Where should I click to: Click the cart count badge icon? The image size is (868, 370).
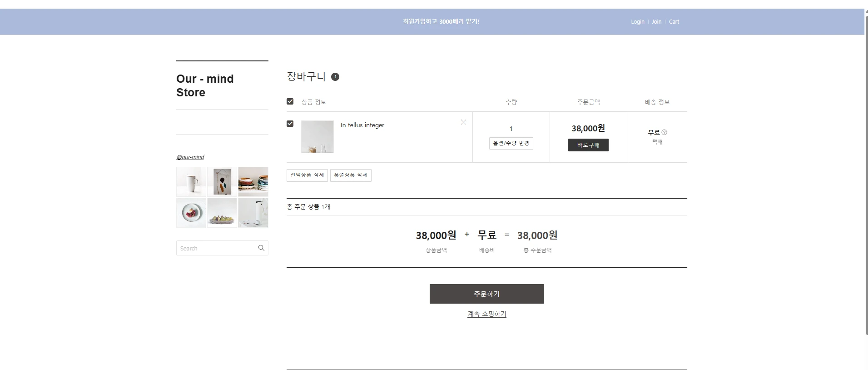click(x=335, y=77)
